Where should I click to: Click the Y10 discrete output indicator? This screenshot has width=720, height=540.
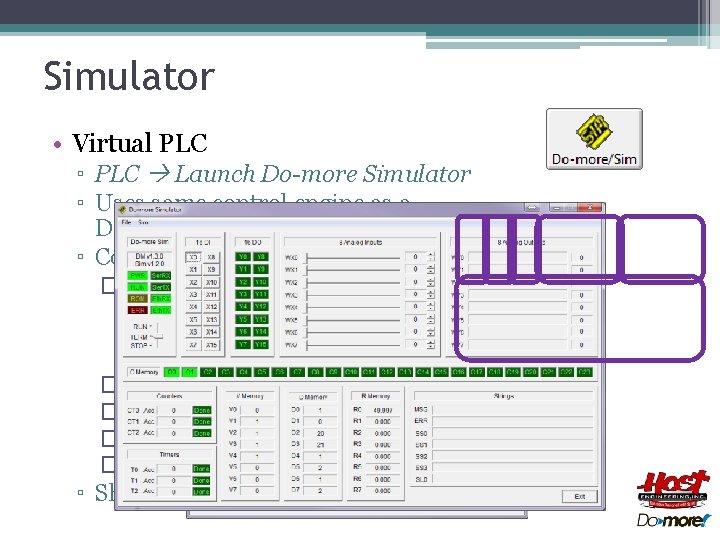coord(261,282)
